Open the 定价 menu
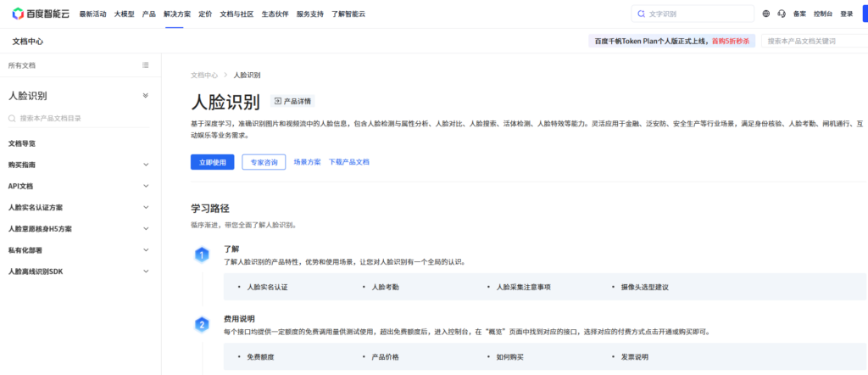Viewport: 868px width, 375px height. (205, 14)
